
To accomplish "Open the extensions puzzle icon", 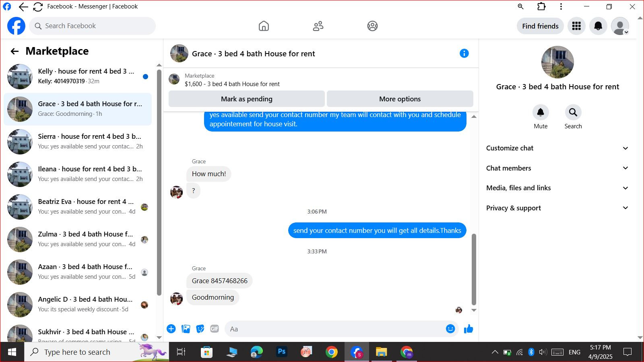I will coord(541,6).
